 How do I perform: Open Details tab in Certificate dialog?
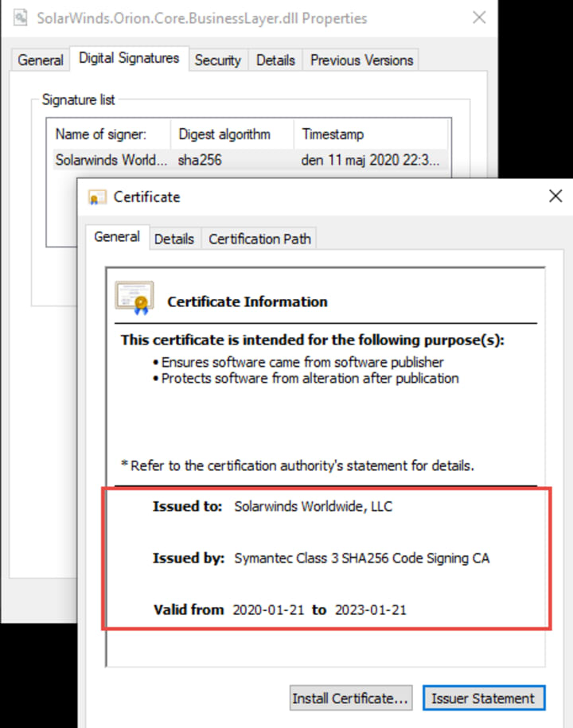[174, 239]
